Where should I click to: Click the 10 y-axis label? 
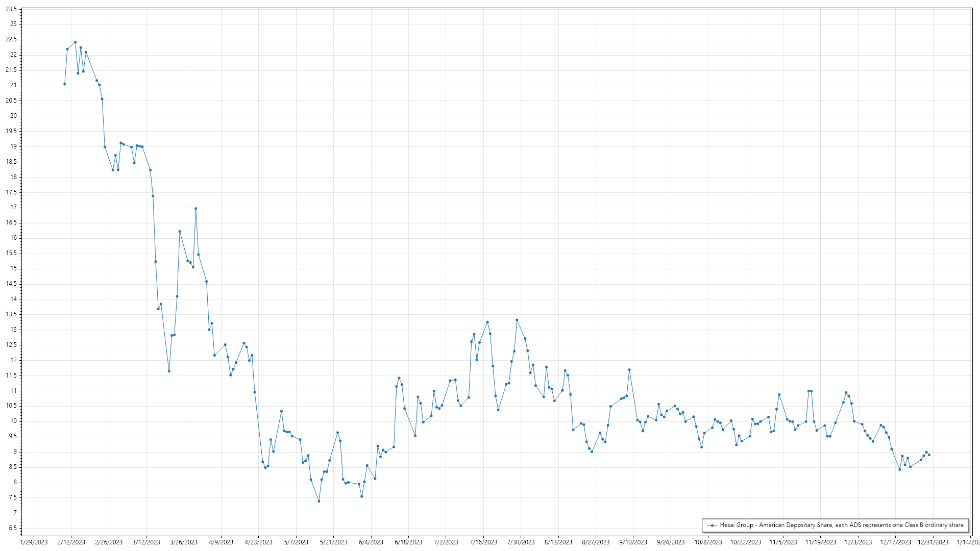[14, 421]
